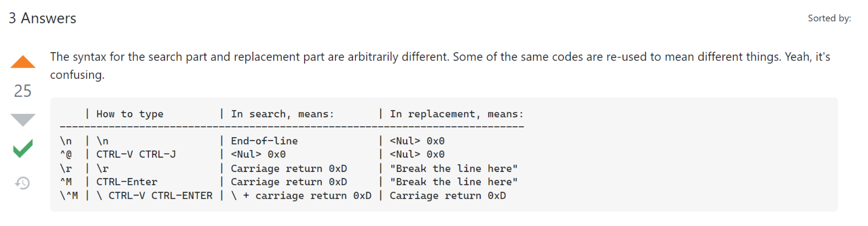Click the vote count 25

click(x=23, y=91)
